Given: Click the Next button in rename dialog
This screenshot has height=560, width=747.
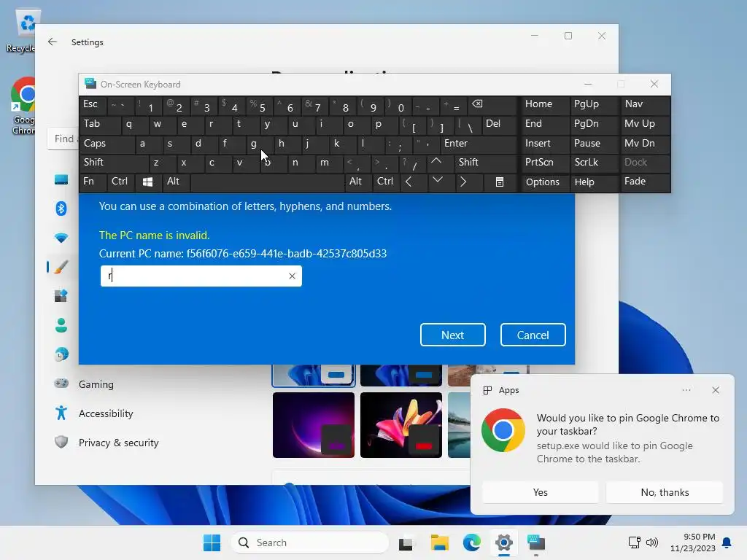Looking at the screenshot, I should point(452,335).
